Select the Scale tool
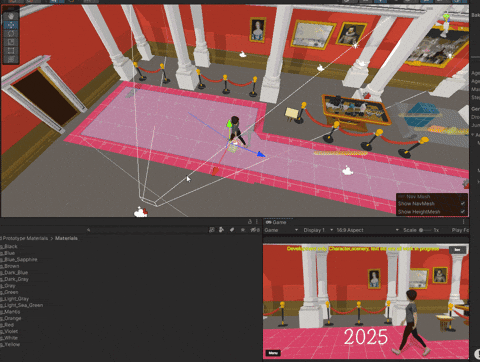The width and height of the screenshot is (480, 362). 11,42
